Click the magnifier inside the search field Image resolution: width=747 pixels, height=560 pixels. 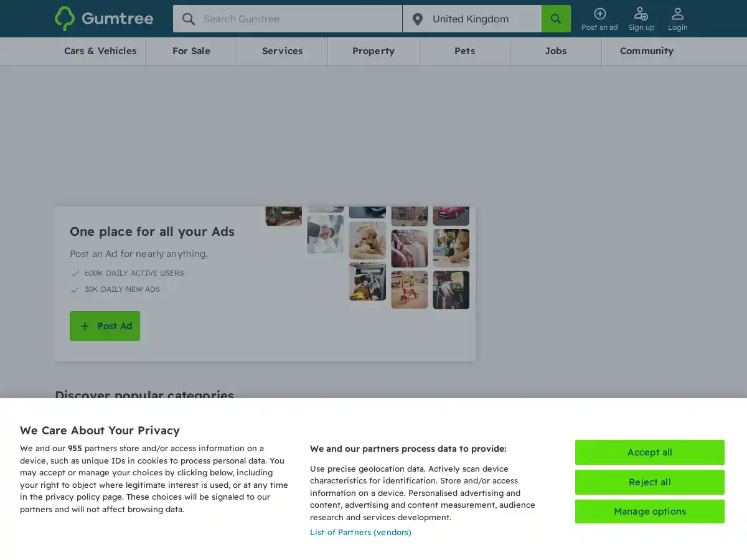189,19
